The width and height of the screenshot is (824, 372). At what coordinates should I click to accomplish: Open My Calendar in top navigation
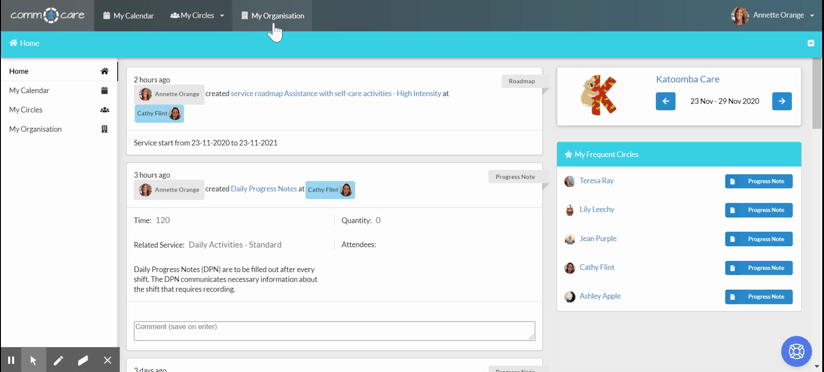click(x=128, y=16)
